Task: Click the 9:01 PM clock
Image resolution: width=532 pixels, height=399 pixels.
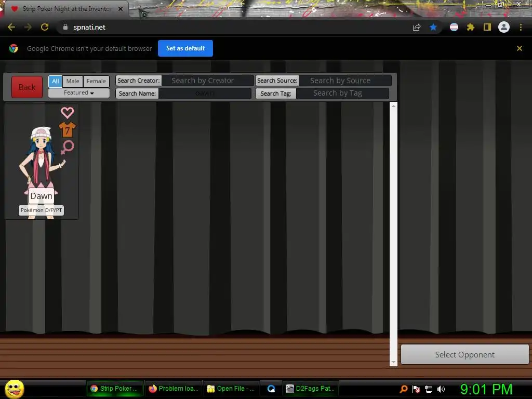Action: pos(486,389)
